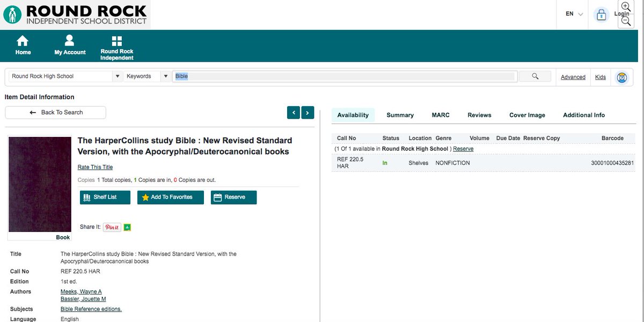
Task: Click the NONFICTION genre cell
Action: pos(452,163)
